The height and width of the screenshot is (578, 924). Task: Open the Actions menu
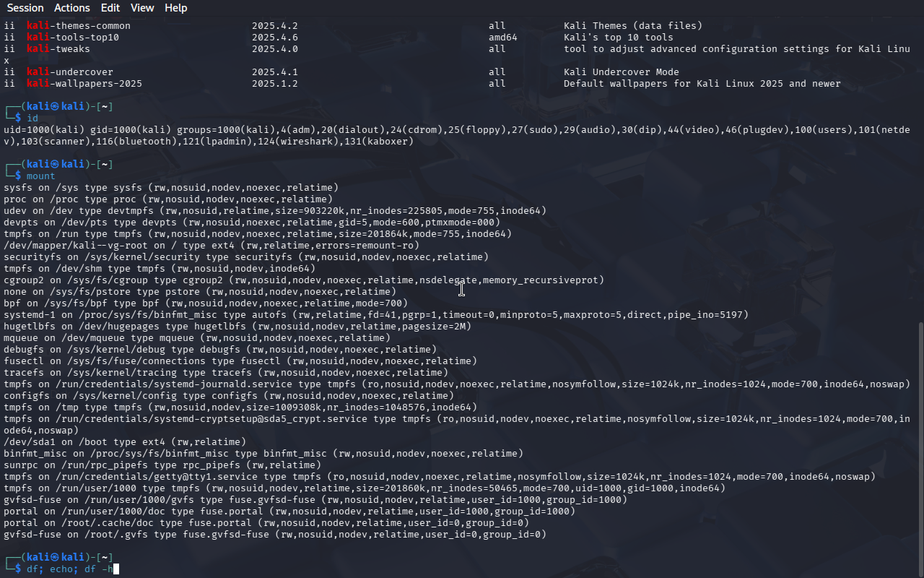point(72,8)
